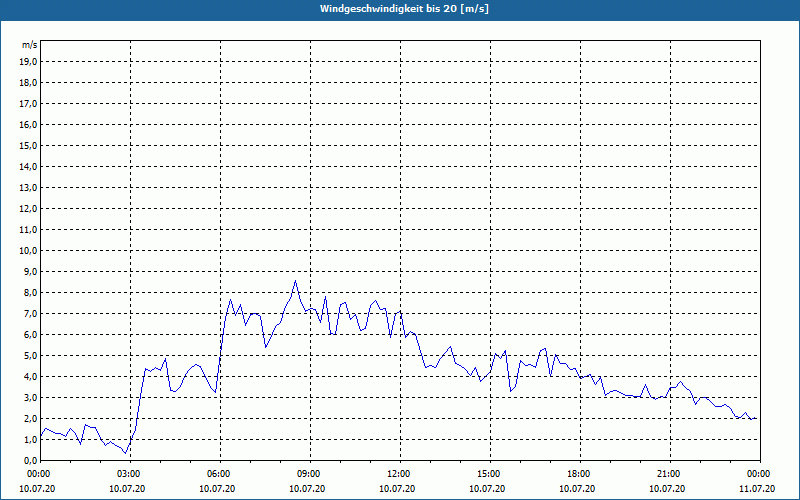This screenshot has width=800, height=500.
Task: Click the '17,0' y-axis value
Action: click(x=29, y=104)
